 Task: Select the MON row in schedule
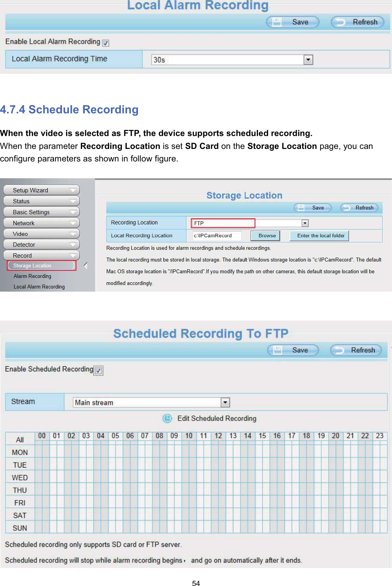(x=20, y=452)
